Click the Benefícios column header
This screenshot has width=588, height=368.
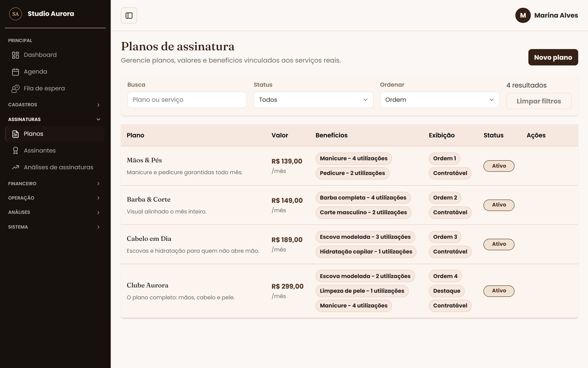331,135
